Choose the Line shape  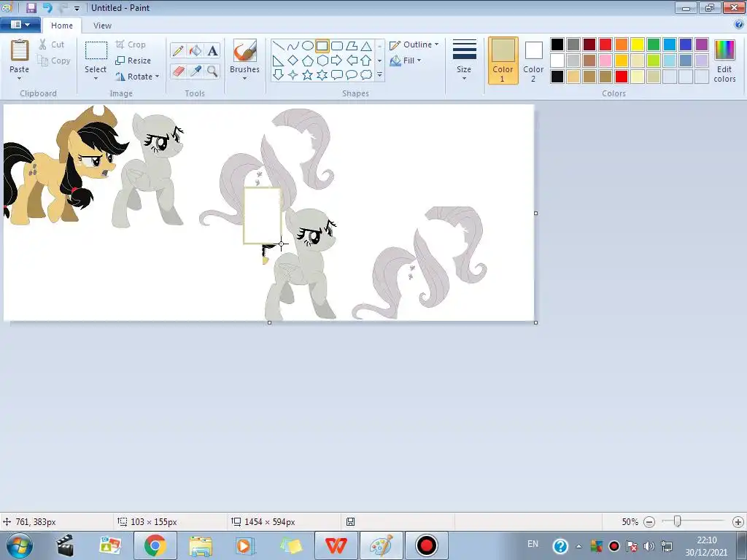pos(279,46)
